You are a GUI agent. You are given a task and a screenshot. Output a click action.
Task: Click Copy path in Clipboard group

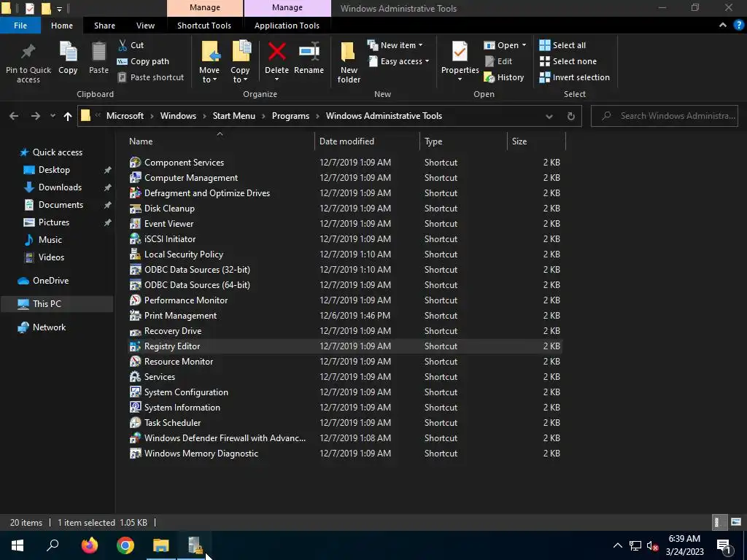pos(143,61)
